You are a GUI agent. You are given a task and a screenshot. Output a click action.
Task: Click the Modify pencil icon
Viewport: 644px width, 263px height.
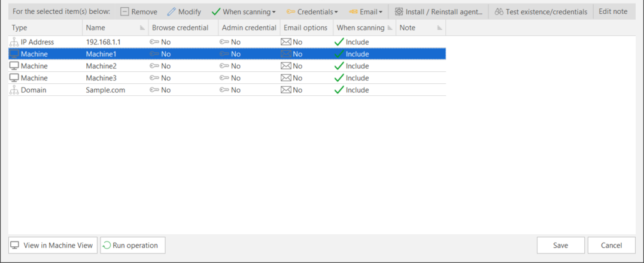pyautogui.click(x=171, y=11)
